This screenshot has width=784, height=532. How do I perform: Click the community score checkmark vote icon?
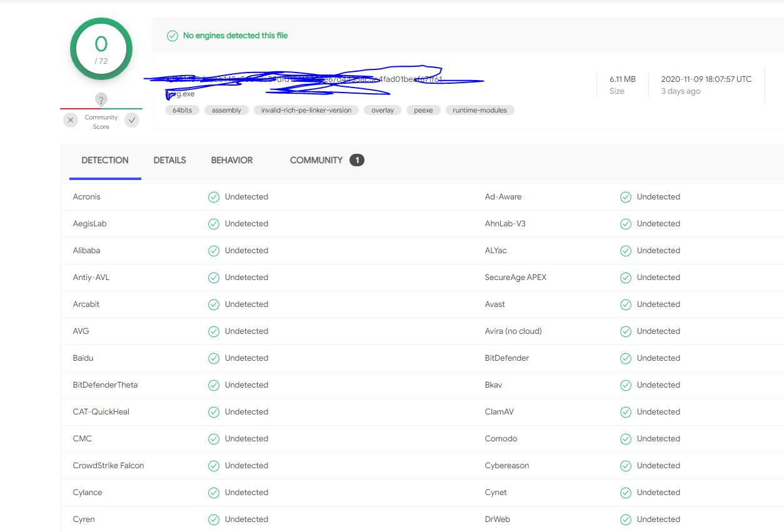click(x=132, y=120)
